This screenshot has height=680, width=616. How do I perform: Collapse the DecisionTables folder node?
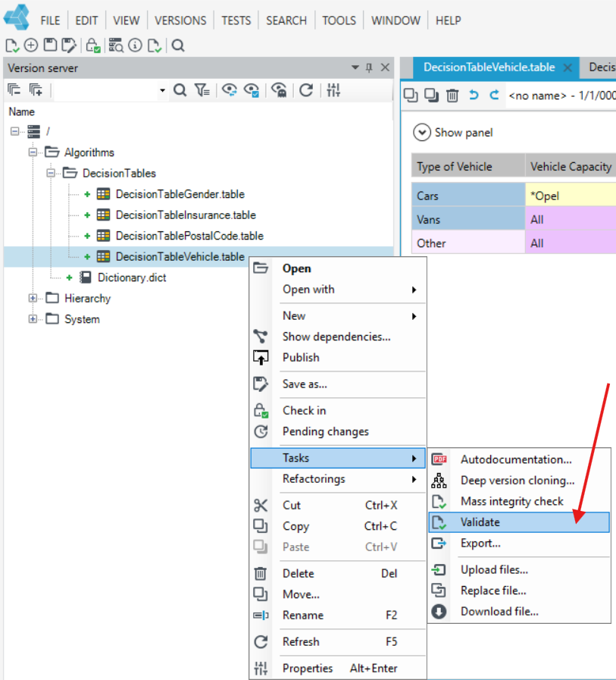click(51, 173)
